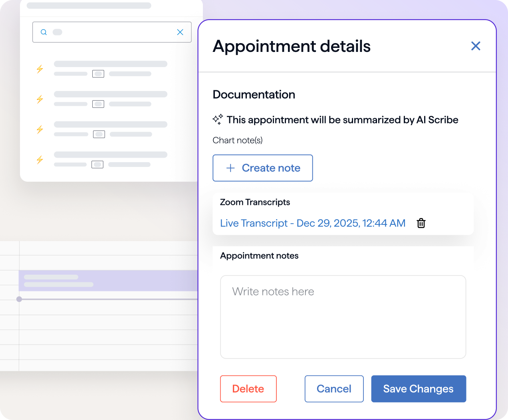Click the current time marker dot
508x420 pixels.
19,299
